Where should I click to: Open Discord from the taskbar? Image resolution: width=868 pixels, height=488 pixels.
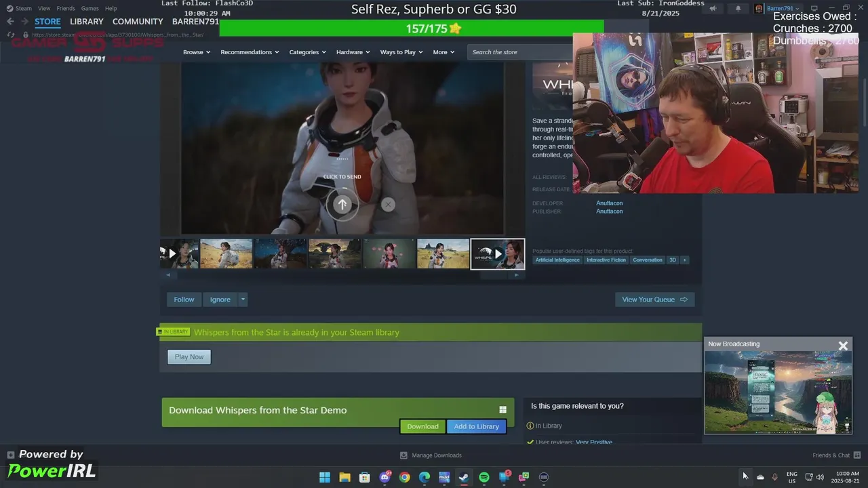point(384,477)
